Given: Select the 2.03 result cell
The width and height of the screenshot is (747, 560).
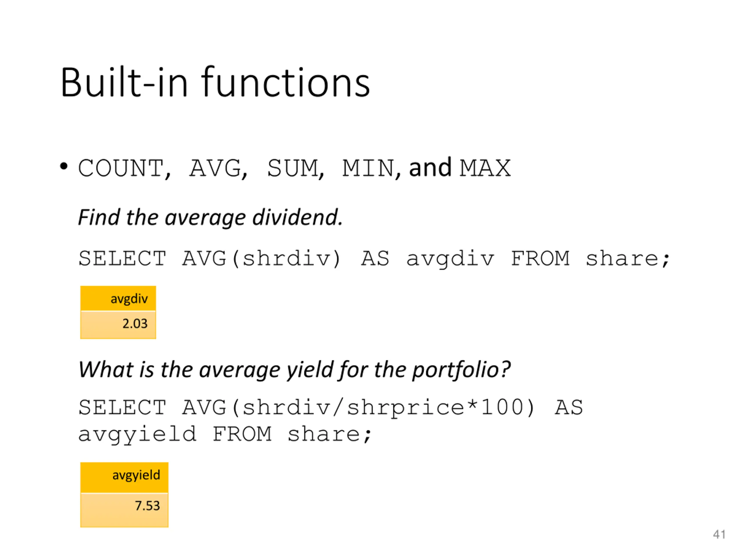Looking at the screenshot, I should [118, 324].
